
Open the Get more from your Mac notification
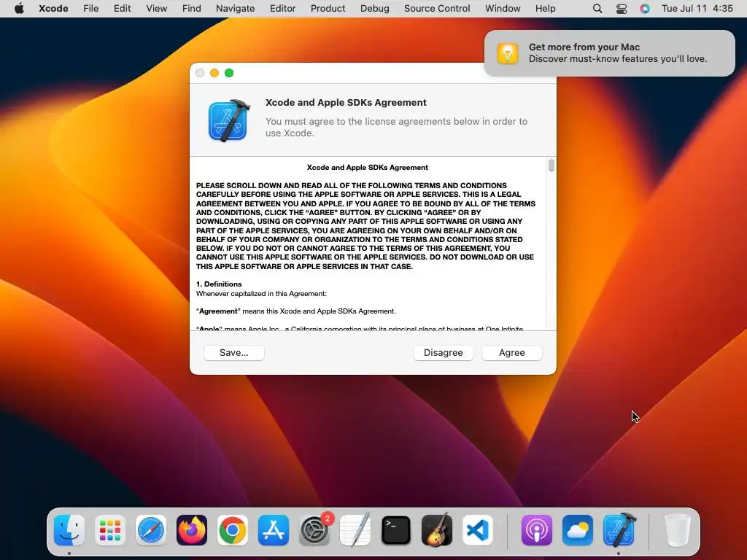(x=609, y=52)
